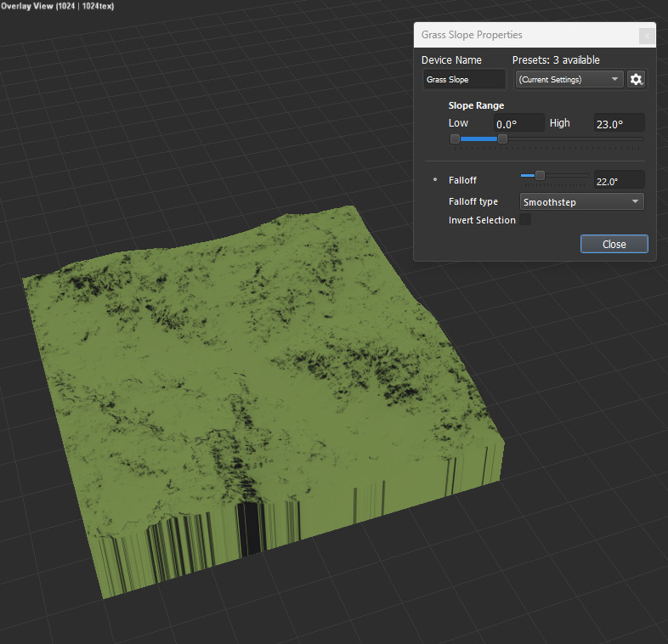Click the Device Name field Grass Slope
This screenshot has width=668, height=644.
464,80
